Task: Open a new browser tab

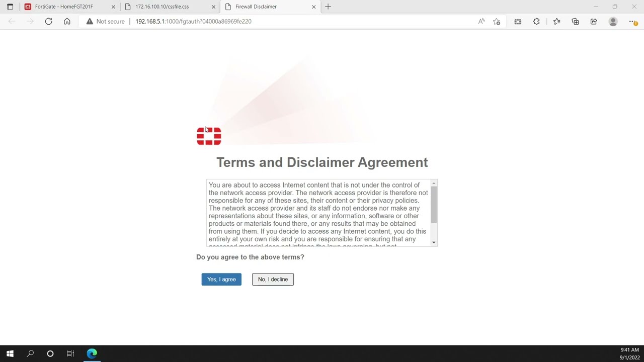Action: (328, 7)
